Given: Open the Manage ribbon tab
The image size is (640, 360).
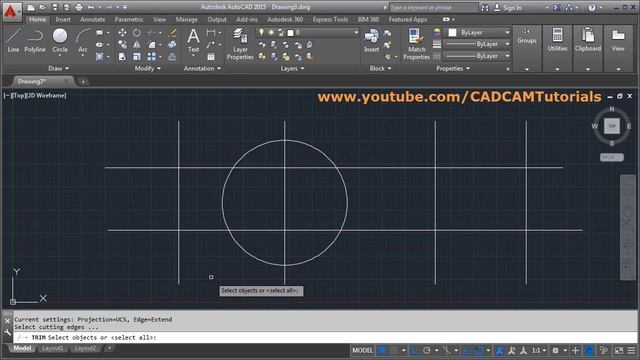Looking at the screenshot, I should coord(187,19).
